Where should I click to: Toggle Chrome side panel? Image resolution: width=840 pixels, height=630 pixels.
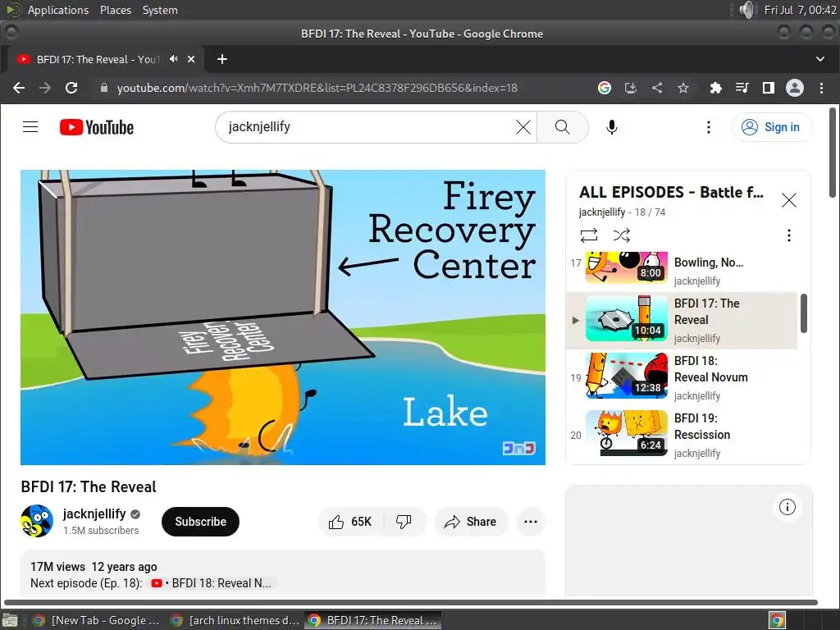768,88
